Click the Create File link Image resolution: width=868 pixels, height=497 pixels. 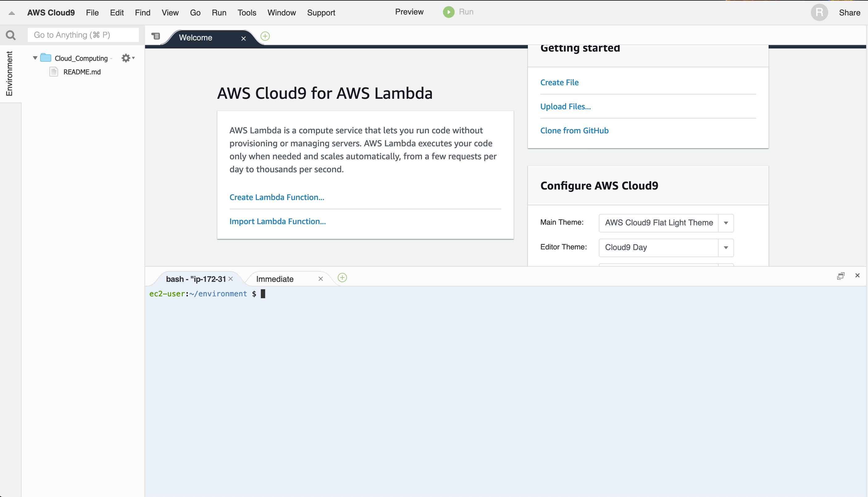[559, 82]
